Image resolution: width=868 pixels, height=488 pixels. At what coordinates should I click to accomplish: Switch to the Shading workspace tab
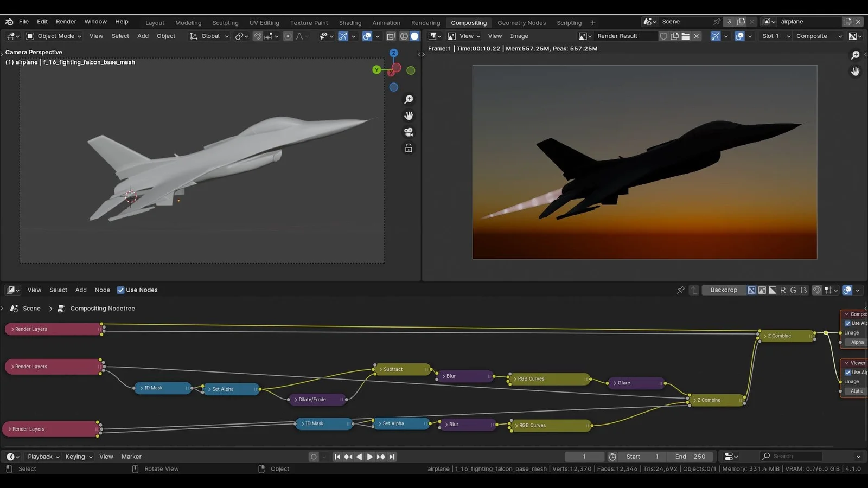350,23
